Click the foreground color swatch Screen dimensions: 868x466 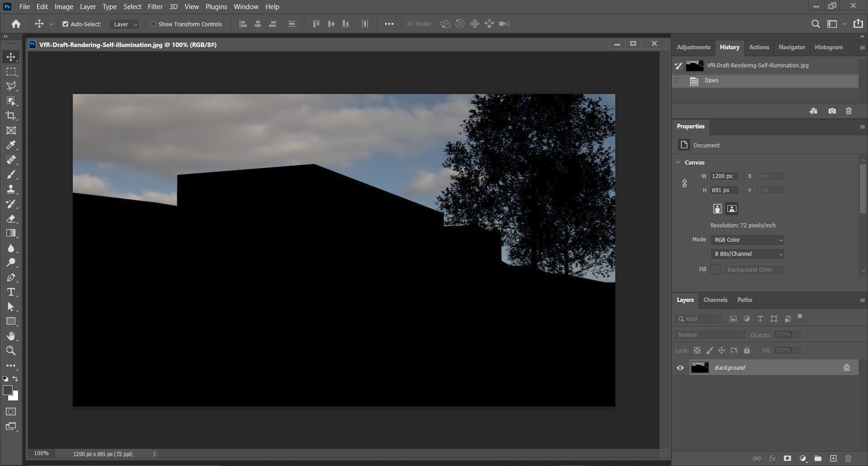point(8,391)
